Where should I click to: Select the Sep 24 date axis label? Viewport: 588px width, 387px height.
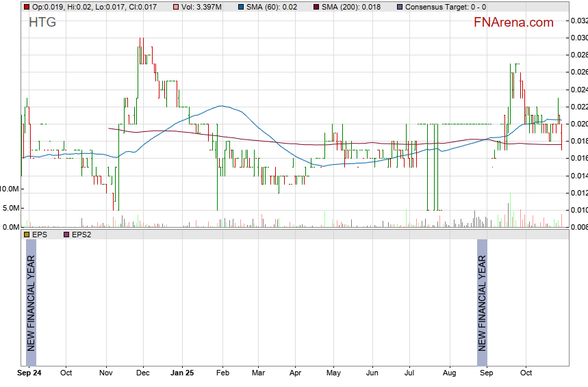[x=29, y=373]
